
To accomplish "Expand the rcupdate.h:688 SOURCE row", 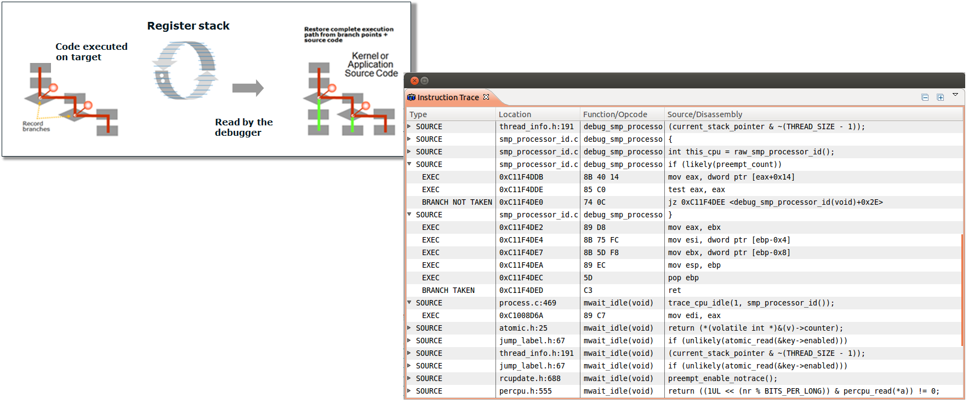I will pyautogui.click(x=409, y=378).
